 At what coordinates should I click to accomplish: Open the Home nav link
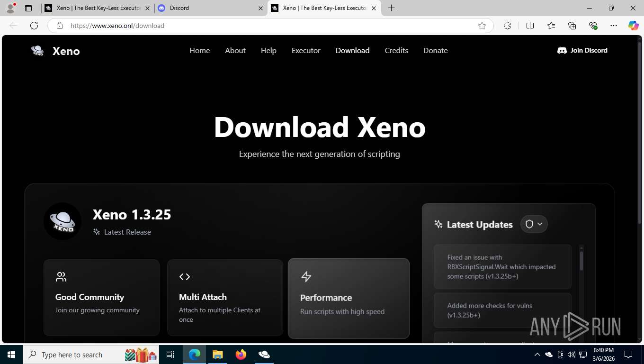point(200,50)
